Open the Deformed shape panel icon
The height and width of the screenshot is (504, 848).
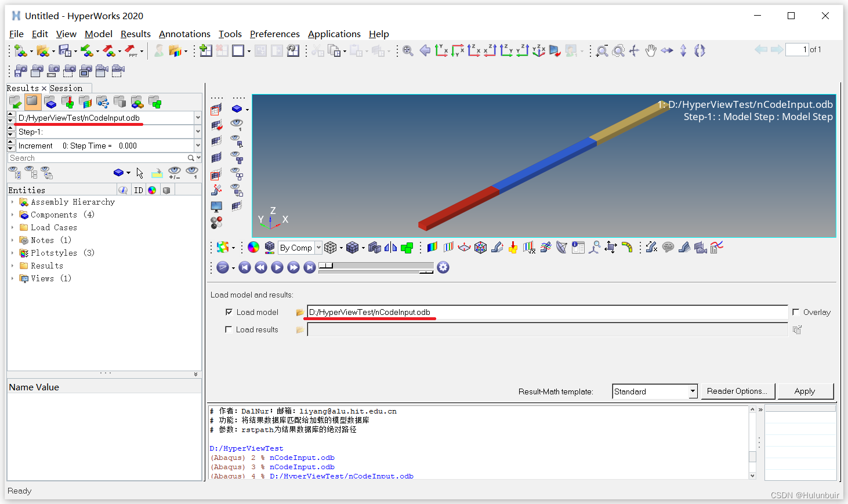click(497, 248)
